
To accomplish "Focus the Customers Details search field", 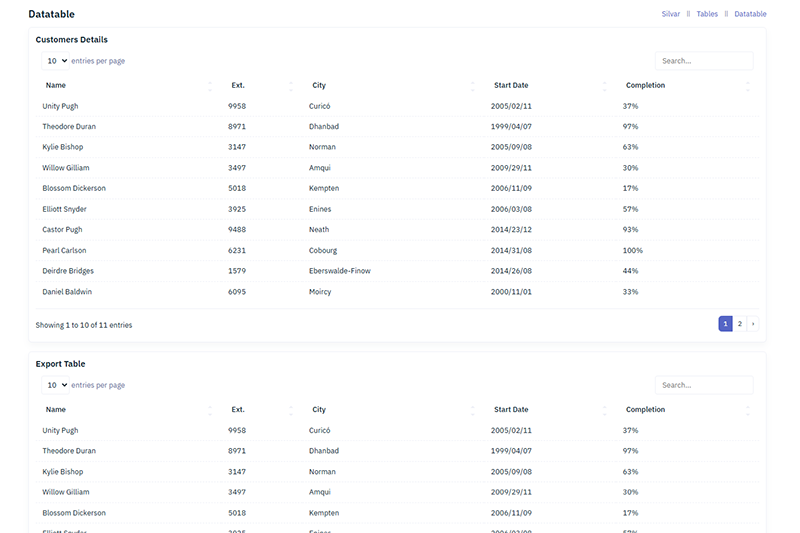I will 703,61.
